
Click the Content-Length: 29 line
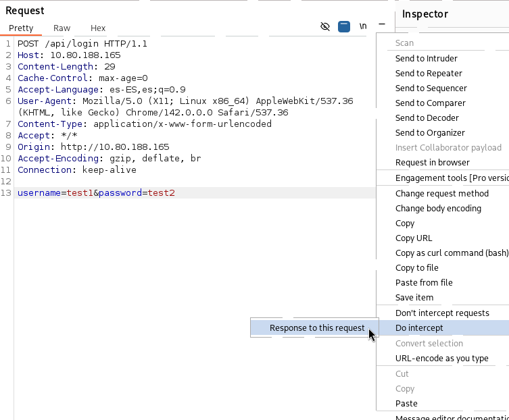click(x=66, y=67)
